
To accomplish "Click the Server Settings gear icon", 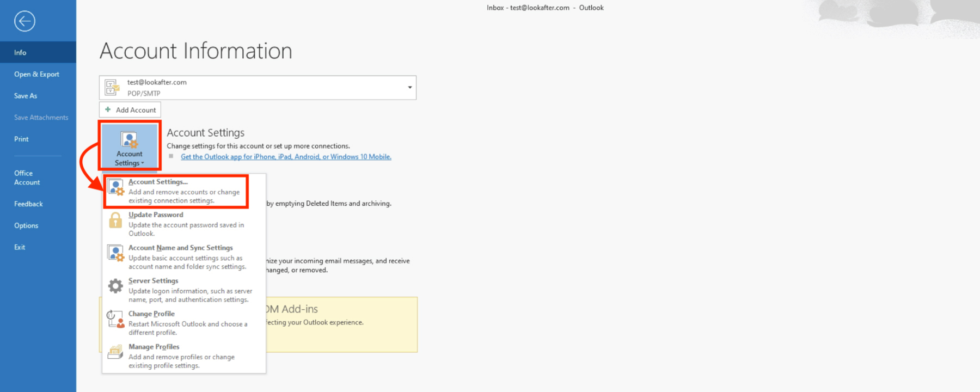I will click(115, 286).
